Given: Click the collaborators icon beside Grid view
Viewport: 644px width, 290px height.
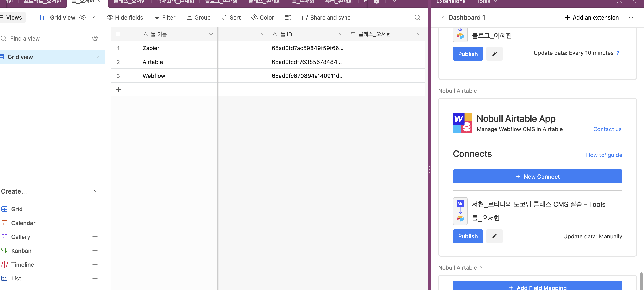Looking at the screenshot, I should [x=82, y=18].
